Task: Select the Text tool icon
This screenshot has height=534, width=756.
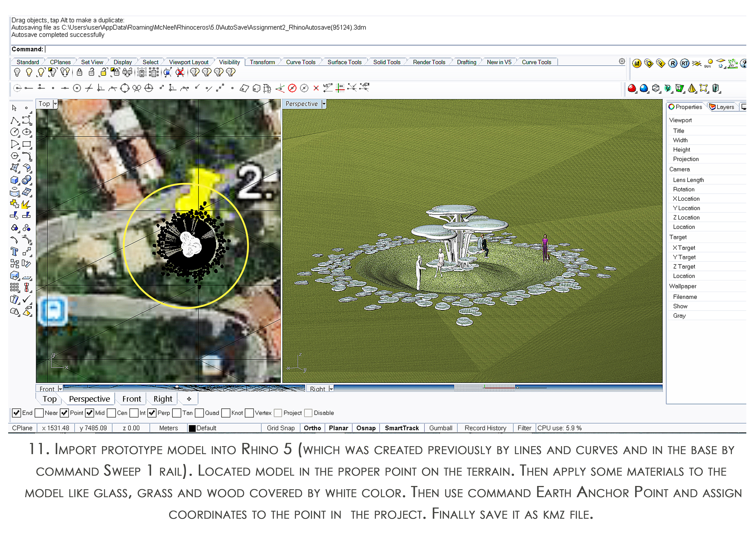Action: click(14, 252)
